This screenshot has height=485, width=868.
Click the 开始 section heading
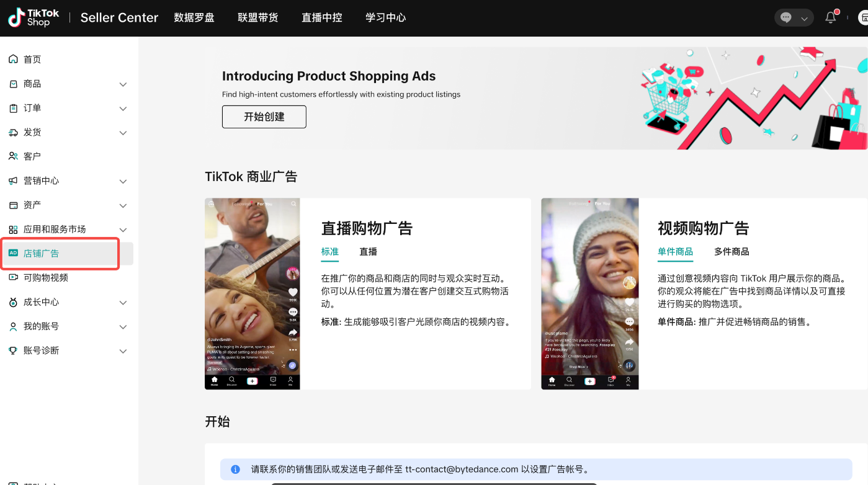(217, 422)
